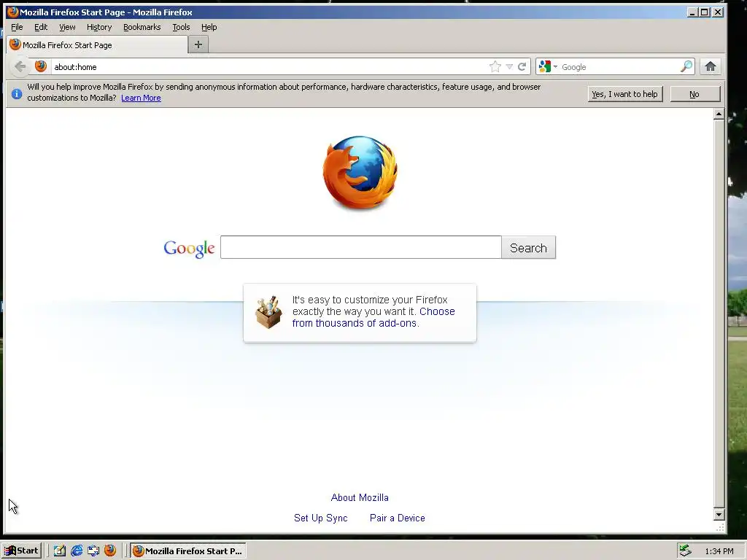
Task: Click the Pair a Device link
Action: (398, 518)
